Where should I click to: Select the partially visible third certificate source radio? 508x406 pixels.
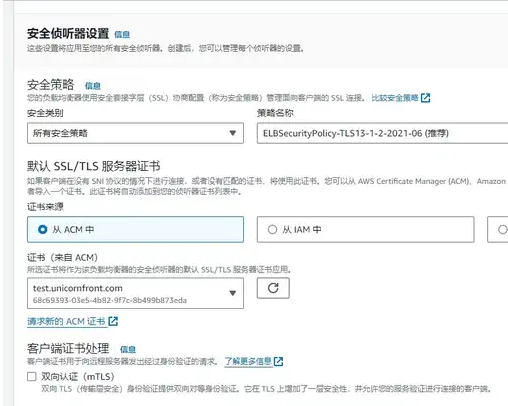(503, 229)
